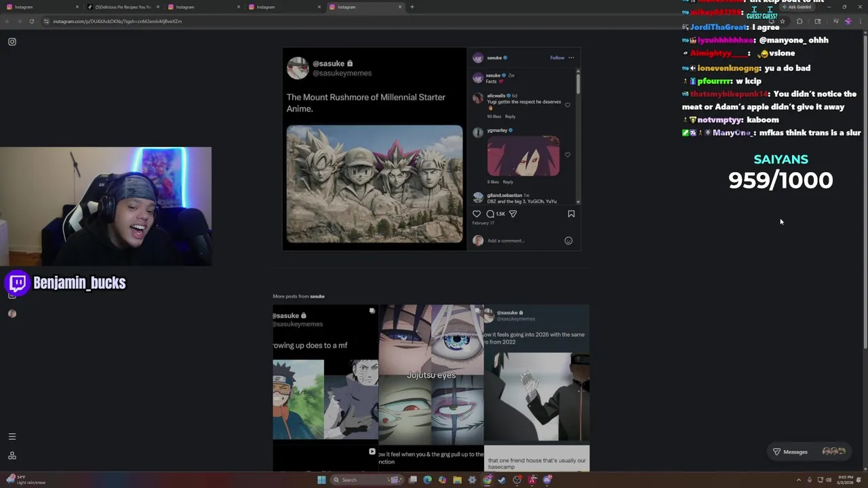This screenshot has height=488, width=868.
Task: Like the post with heart icon
Action: pyautogui.click(x=477, y=213)
